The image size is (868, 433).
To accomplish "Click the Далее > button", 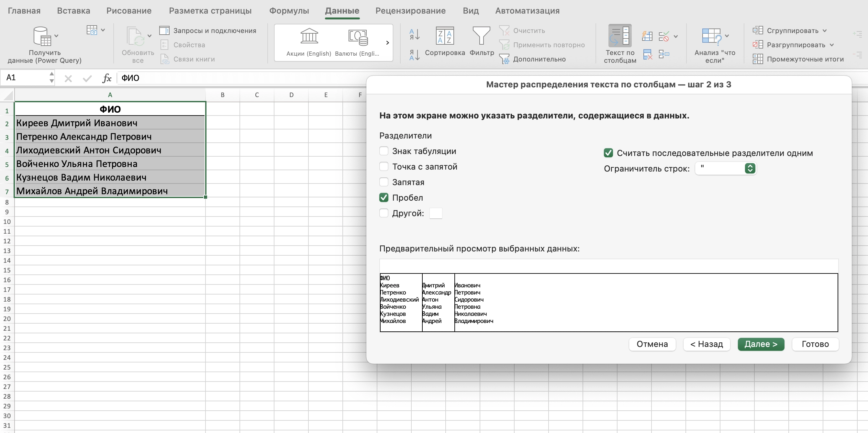I will (x=761, y=344).
